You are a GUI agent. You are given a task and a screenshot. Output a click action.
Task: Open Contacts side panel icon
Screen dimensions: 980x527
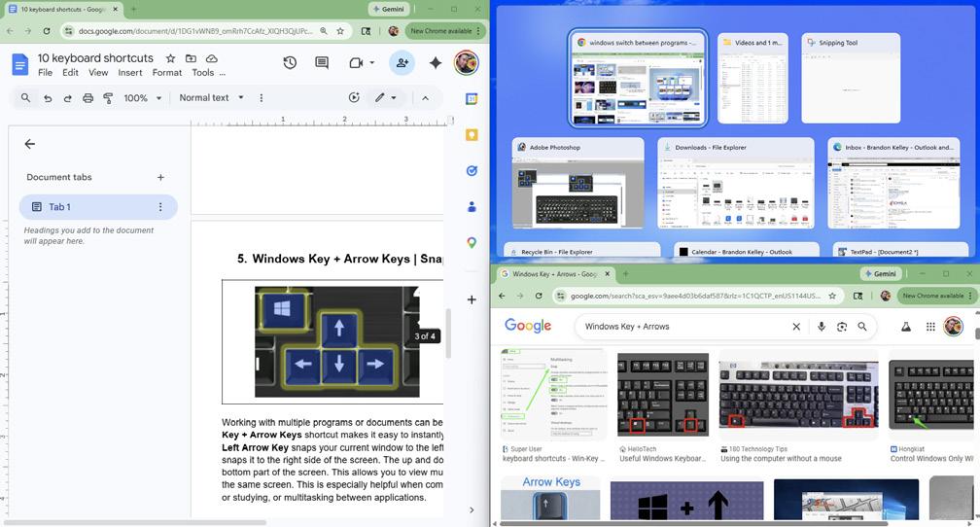472,206
